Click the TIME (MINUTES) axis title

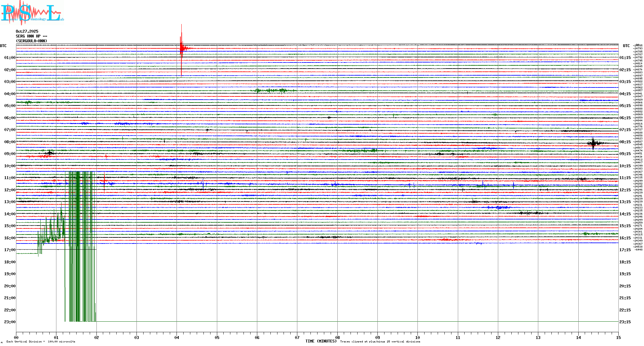click(321, 341)
